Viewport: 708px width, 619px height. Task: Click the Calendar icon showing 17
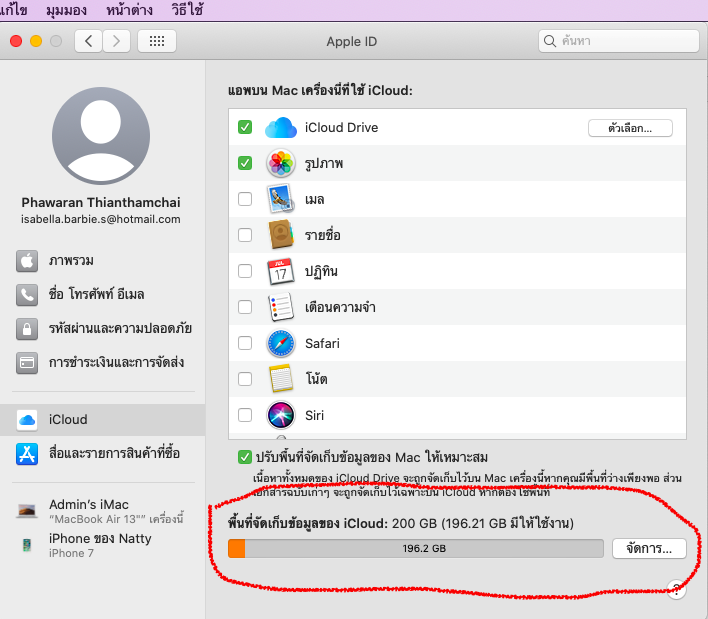(x=281, y=271)
